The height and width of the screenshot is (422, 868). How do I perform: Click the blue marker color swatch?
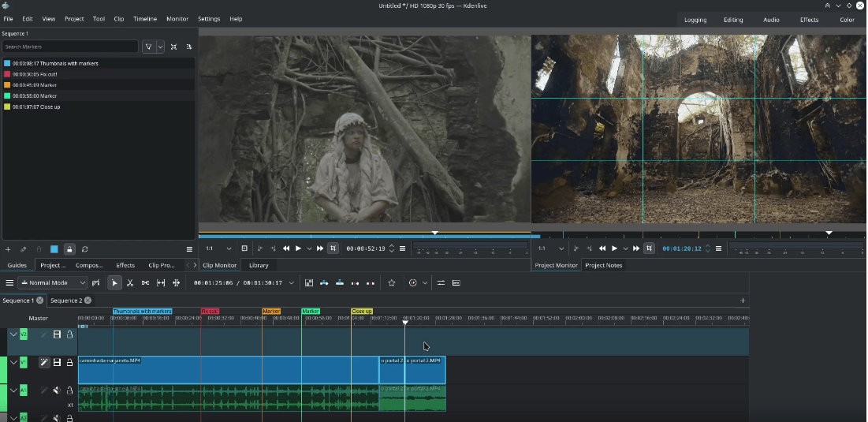coord(54,249)
